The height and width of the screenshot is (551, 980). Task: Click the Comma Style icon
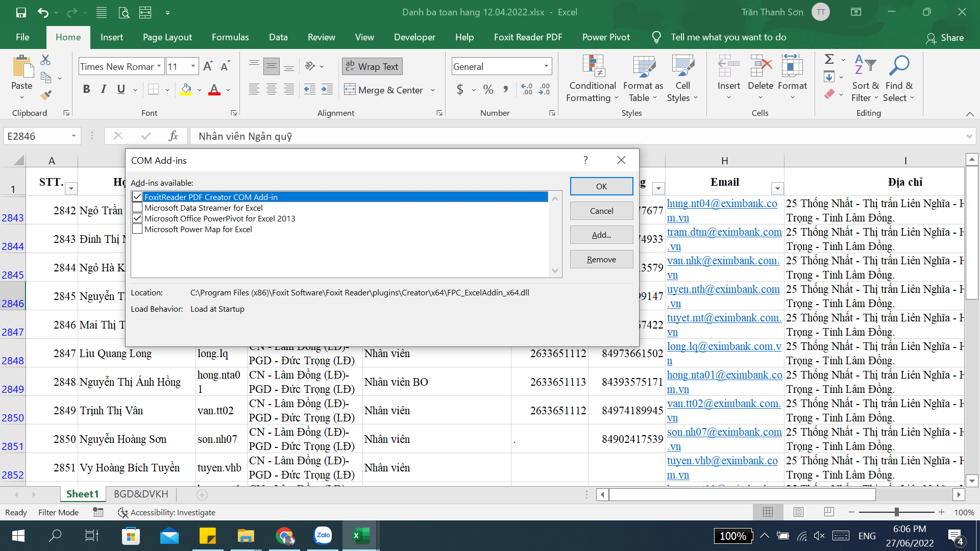(x=505, y=90)
